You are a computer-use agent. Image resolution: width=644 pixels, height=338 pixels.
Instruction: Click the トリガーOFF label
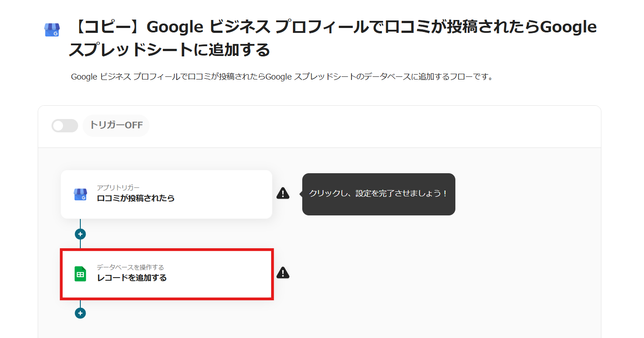tap(116, 125)
